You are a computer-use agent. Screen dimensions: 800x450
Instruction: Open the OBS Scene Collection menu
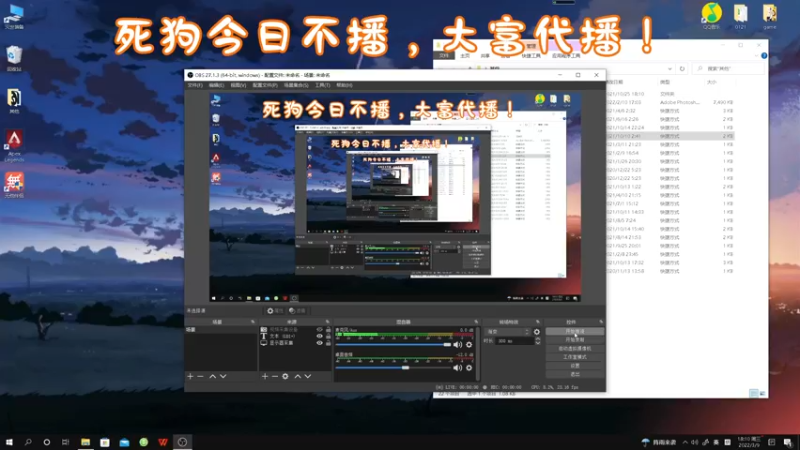pos(296,85)
